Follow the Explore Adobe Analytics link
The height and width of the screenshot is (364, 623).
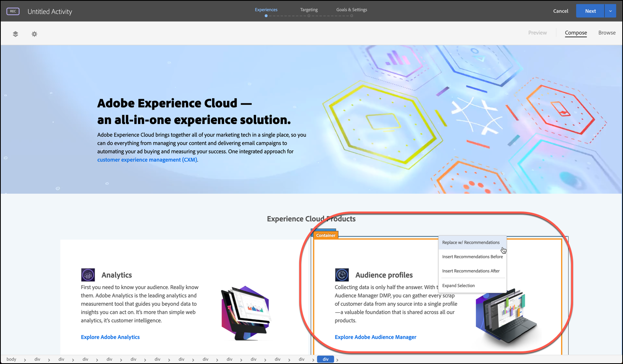point(110,337)
